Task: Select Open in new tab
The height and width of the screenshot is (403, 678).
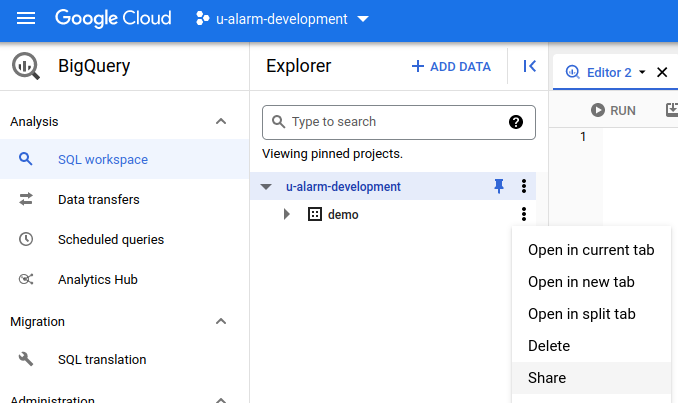Action: pyautogui.click(x=580, y=282)
